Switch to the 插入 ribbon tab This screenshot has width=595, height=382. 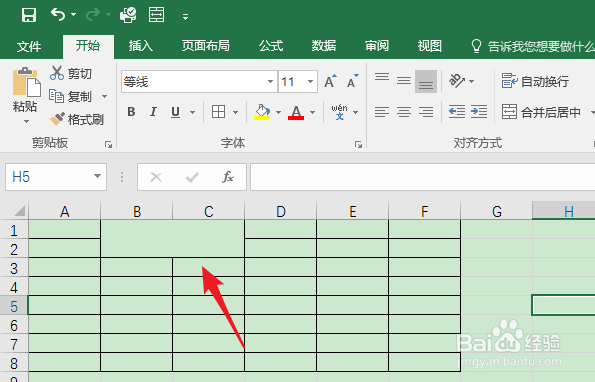[x=140, y=46]
